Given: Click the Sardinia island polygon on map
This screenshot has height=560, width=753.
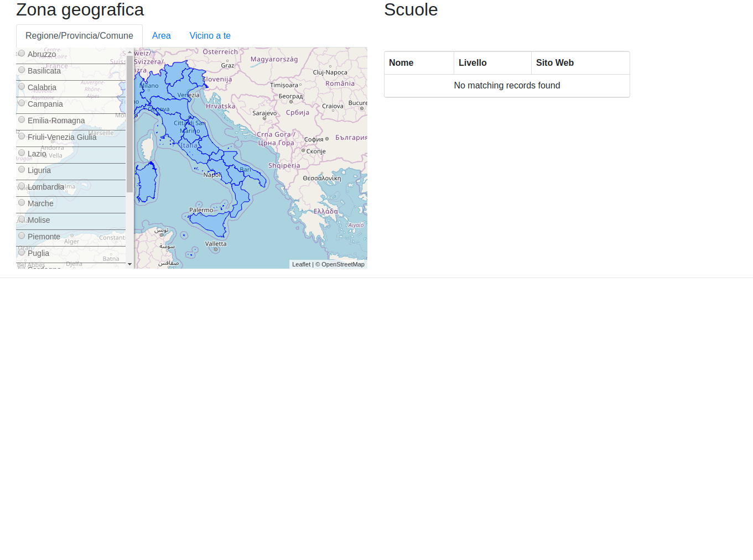Looking at the screenshot, I should tap(146, 182).
